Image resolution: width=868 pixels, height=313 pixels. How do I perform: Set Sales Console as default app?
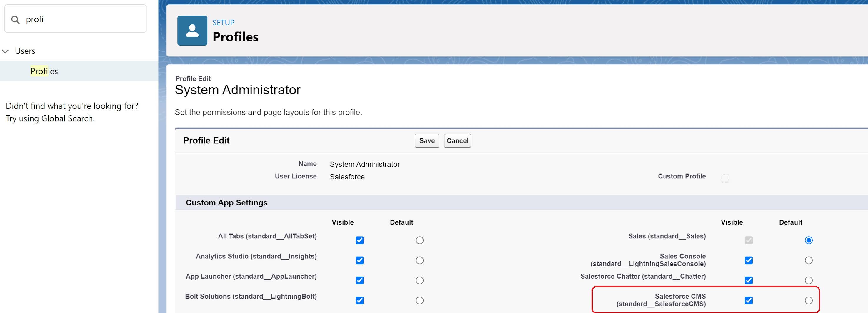click(808, 260)
